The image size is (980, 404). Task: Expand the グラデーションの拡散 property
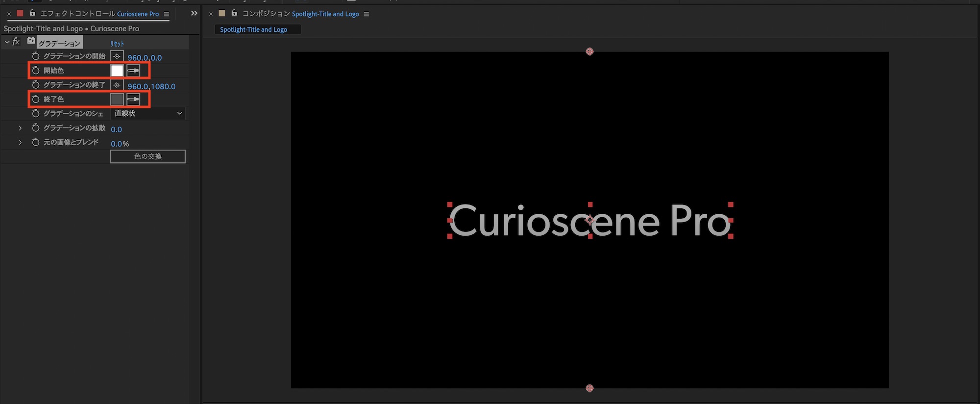(x=20, y=128)
